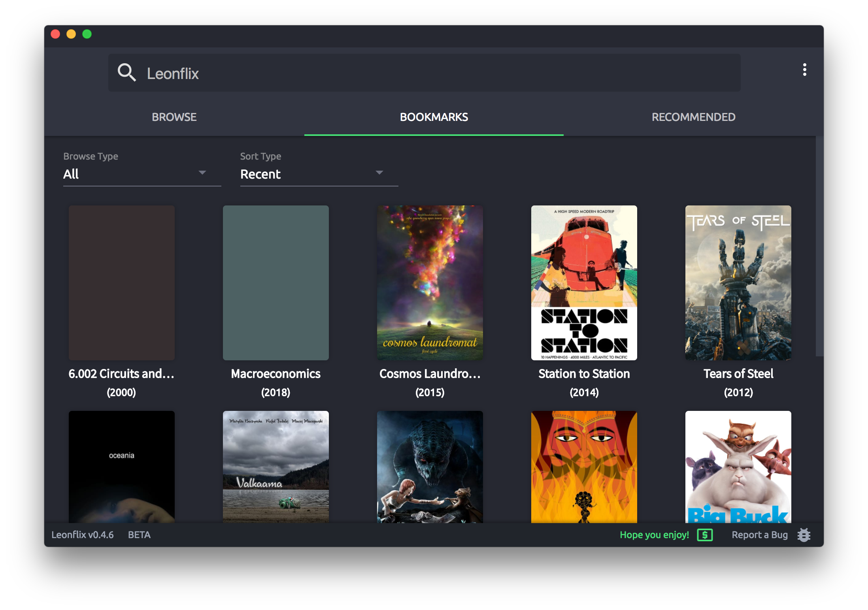Open the dragon and girl poster
The width and height of the screenshot is (868, 610).
pyautogui.click(x=430, y=467)
